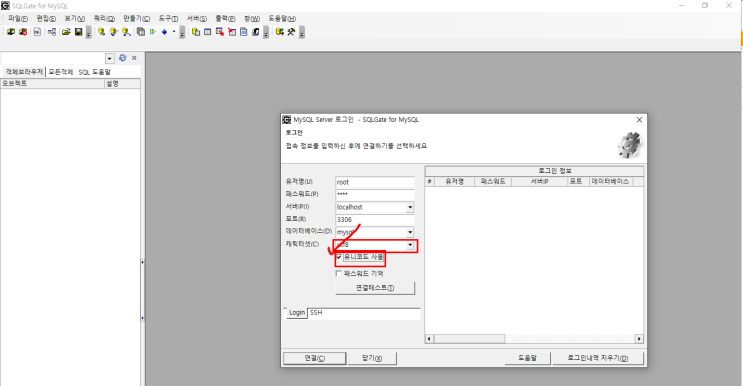Click the 포트 input field showing 3306

coord(375,220)
